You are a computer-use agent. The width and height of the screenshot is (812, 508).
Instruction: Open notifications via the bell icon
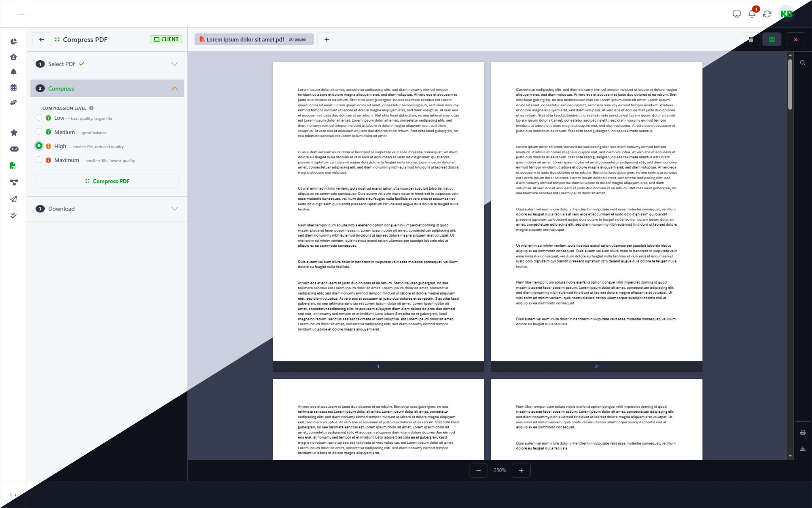pos(14,72)
